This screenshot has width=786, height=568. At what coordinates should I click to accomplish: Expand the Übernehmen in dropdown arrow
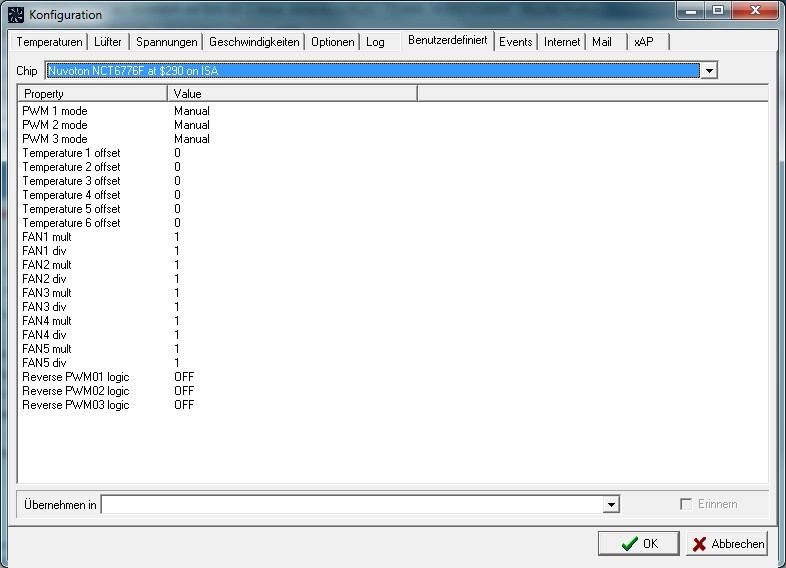611,504
